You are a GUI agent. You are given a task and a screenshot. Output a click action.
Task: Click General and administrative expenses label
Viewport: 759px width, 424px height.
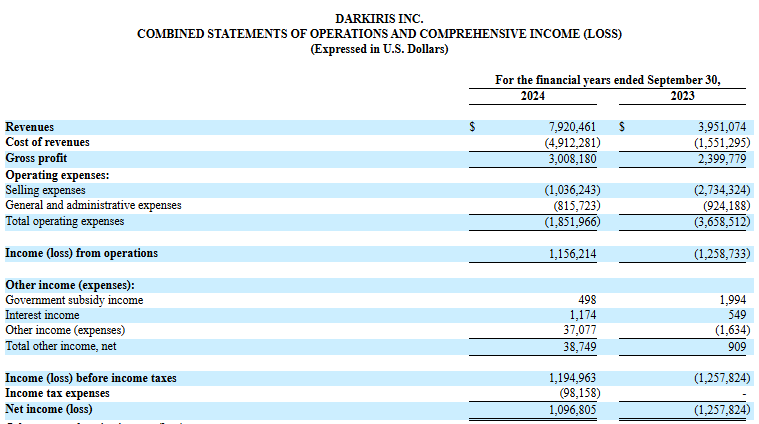93,205
